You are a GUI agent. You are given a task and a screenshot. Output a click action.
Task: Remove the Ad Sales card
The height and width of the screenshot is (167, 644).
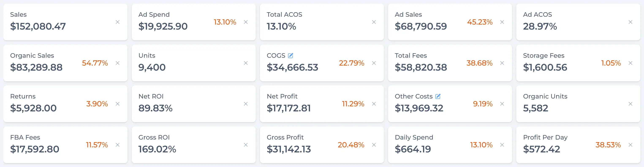(x=502, y=22)
